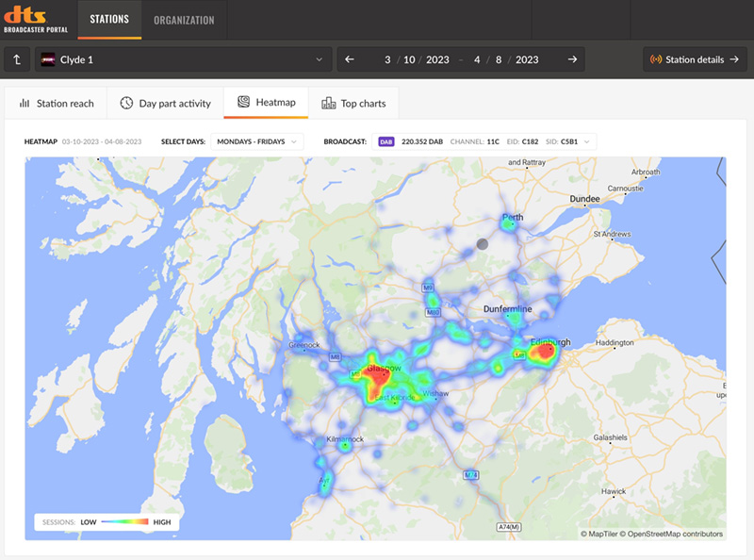Click the Clyde 1 station logo
754x560 pixels.
coord(47,59)
